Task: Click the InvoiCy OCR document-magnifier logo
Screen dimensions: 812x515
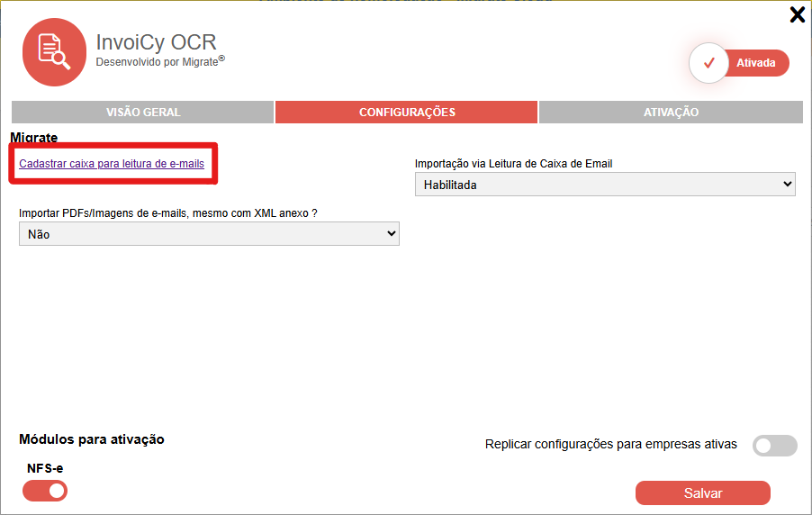Action: point(54,54)
